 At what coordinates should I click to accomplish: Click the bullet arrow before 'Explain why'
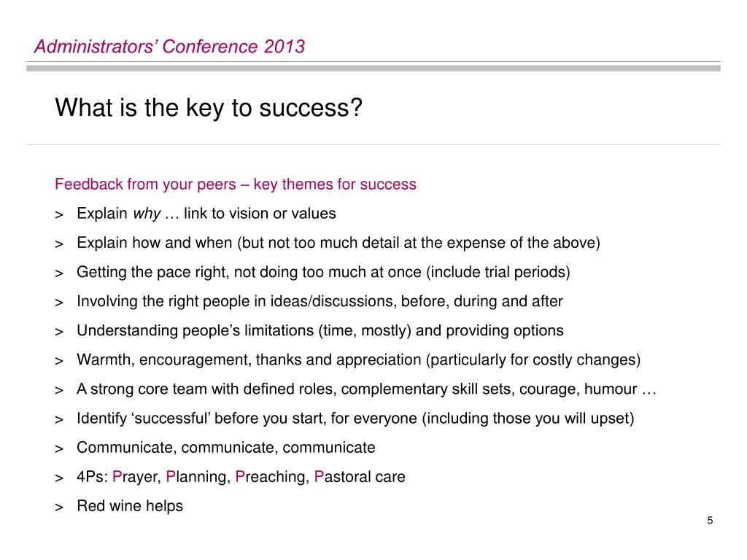tap(59, 215)
